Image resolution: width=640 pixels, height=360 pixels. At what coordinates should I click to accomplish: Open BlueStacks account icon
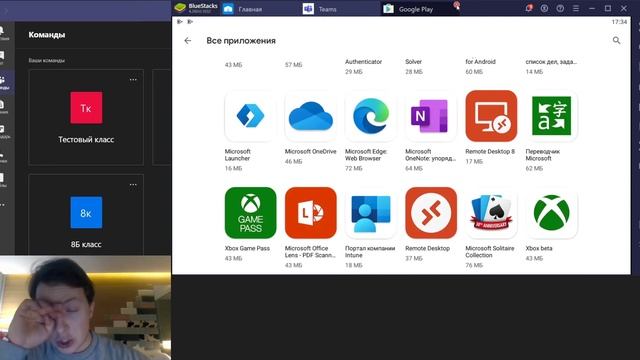click(544, 8)
